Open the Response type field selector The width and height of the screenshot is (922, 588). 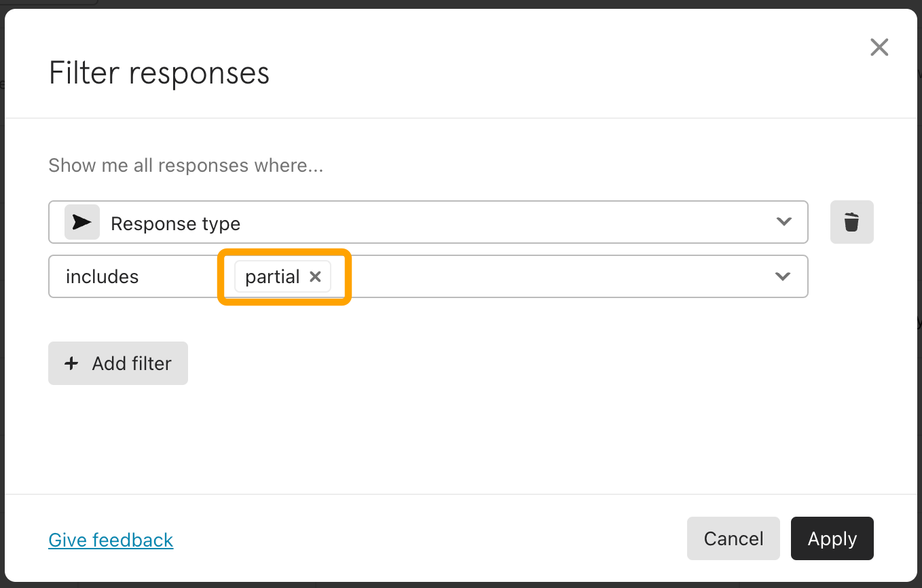[x=428, y=222]
